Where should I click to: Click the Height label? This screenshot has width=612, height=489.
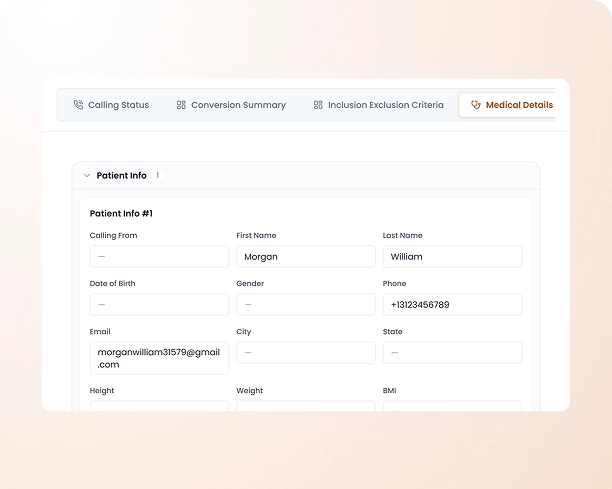pyautogui.click(x=102, y=391)
